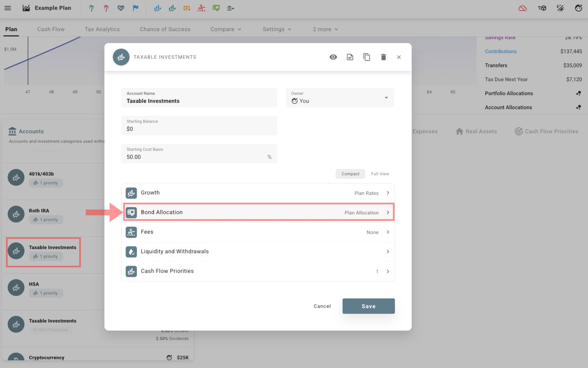Open the Tax Analytics tab
Screen dimensions: 588x368
pyautogui.click(x=102, y=29)
